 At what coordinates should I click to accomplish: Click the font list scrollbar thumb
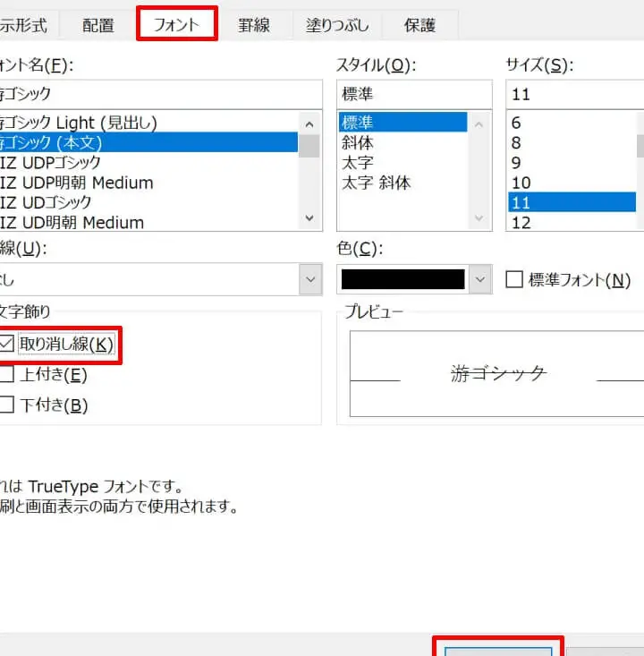(309, 146)
